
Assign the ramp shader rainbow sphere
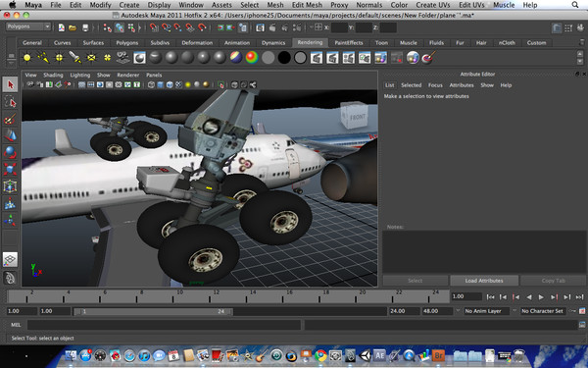pyautogui.click(x=252, y=58)
